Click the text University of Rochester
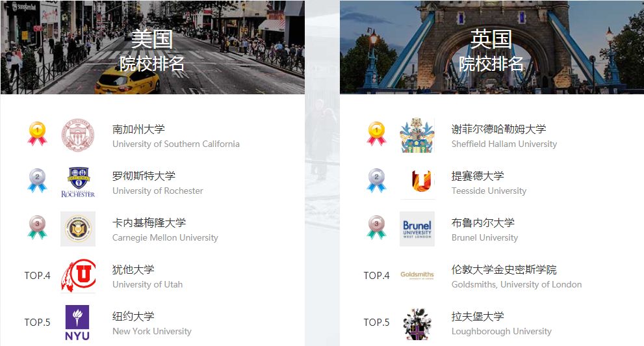This screenshot has height=346, width=644. click(x=158, y=191)
